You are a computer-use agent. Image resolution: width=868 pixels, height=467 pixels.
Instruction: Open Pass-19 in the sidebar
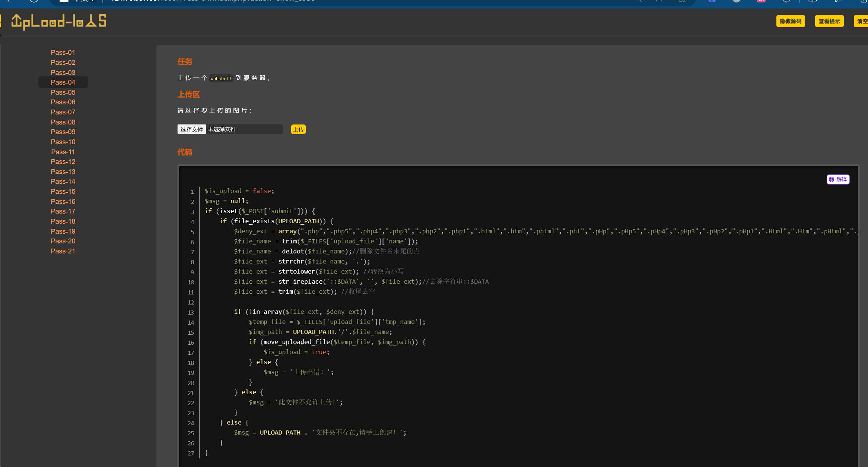tap(63, 231)
